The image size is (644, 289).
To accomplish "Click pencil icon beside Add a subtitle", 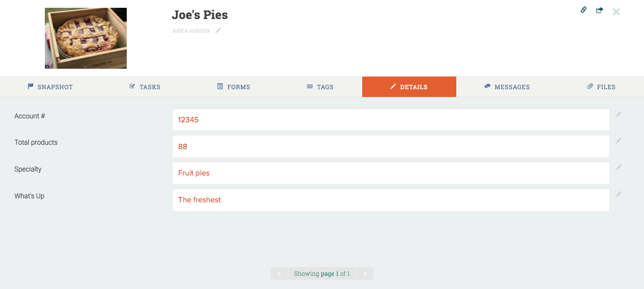I will pos(218,31).
